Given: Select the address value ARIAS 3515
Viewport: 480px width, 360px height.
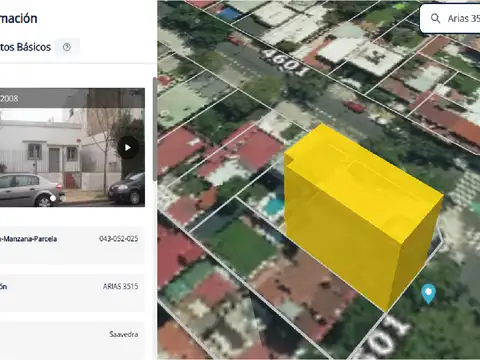Looking at the screenshot, I should [120, 286].
